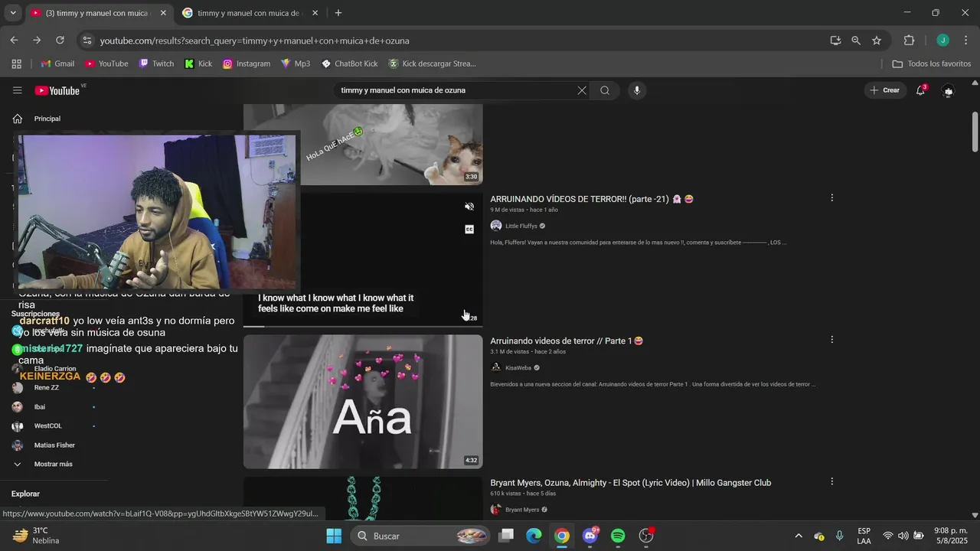Open options menu for Bryant Myers El Spot
Screen dimensions: 980x551
[831, 482]
